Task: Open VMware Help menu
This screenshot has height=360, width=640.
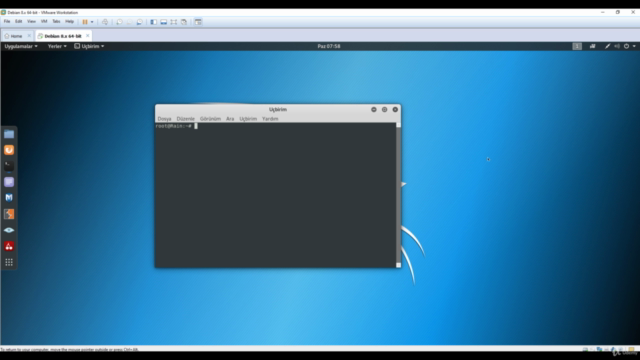Action: point(69,22)
